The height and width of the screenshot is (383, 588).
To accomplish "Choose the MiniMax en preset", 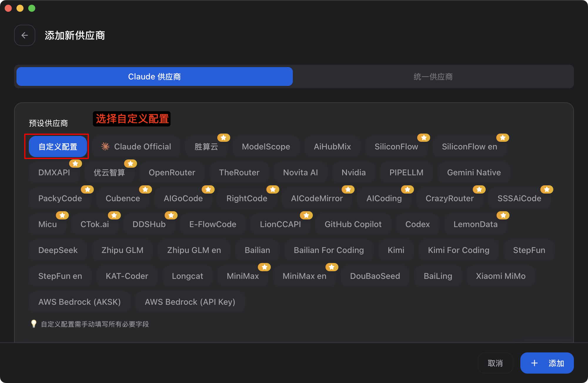I will (x=305, y=276).
